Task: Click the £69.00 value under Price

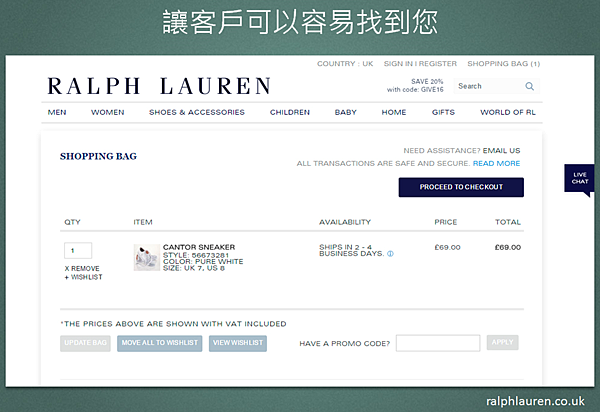Action: click(x=447, y=248)
